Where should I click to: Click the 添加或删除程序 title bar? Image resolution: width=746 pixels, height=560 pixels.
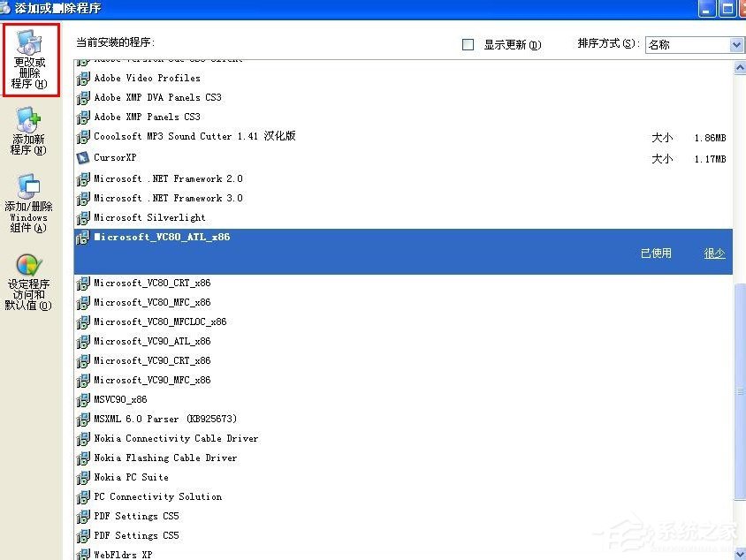point(354,9)
